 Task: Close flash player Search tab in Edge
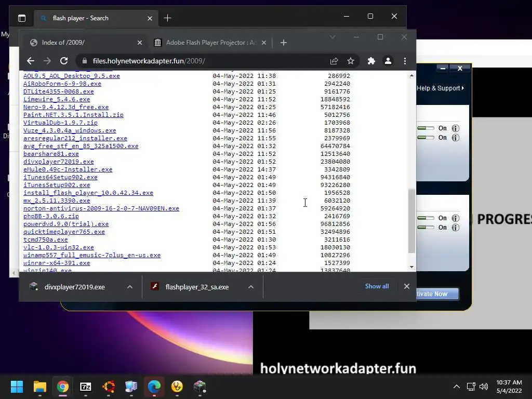[150, 18]
